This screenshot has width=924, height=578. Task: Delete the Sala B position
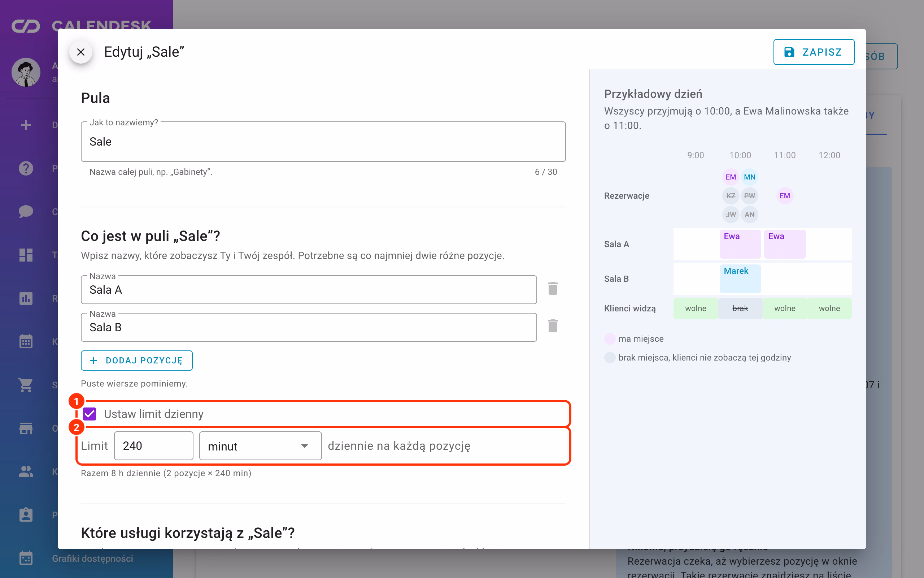[553, 326]
